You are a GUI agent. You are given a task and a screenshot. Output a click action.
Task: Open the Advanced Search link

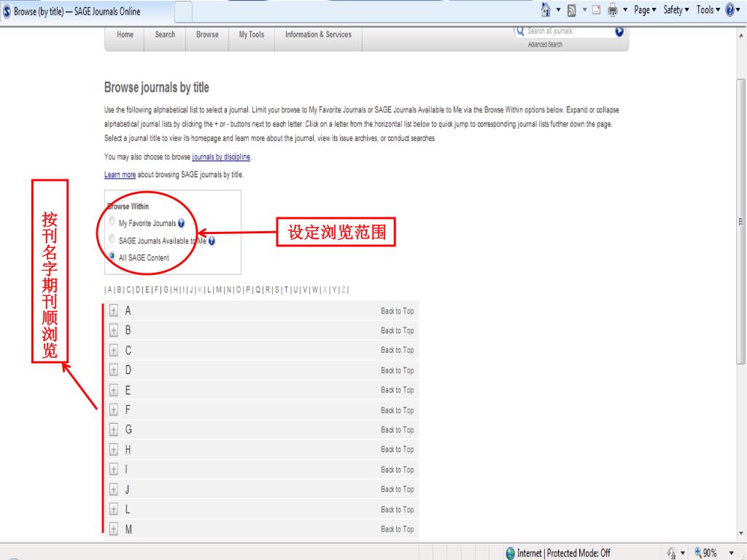coord(545,44)
